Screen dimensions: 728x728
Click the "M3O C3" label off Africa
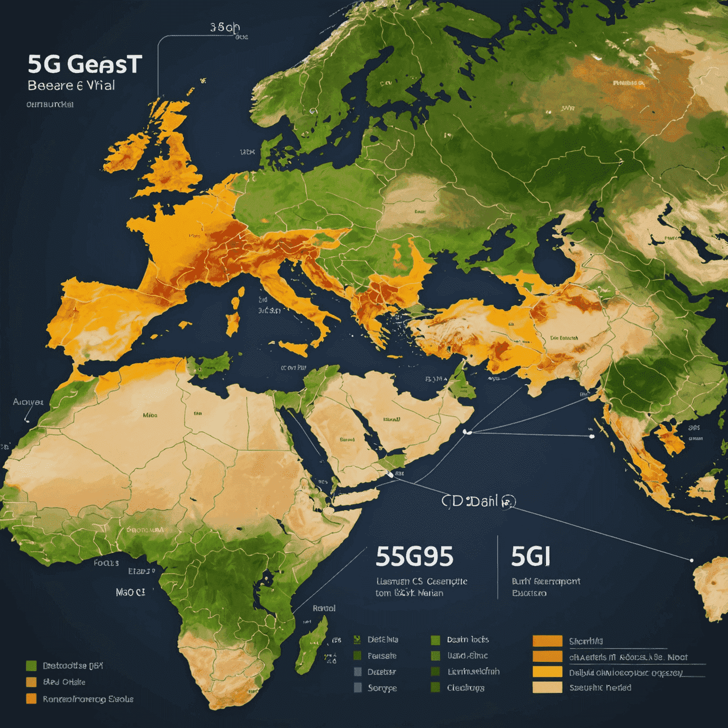pyautogui.click(x=131, y=592)
